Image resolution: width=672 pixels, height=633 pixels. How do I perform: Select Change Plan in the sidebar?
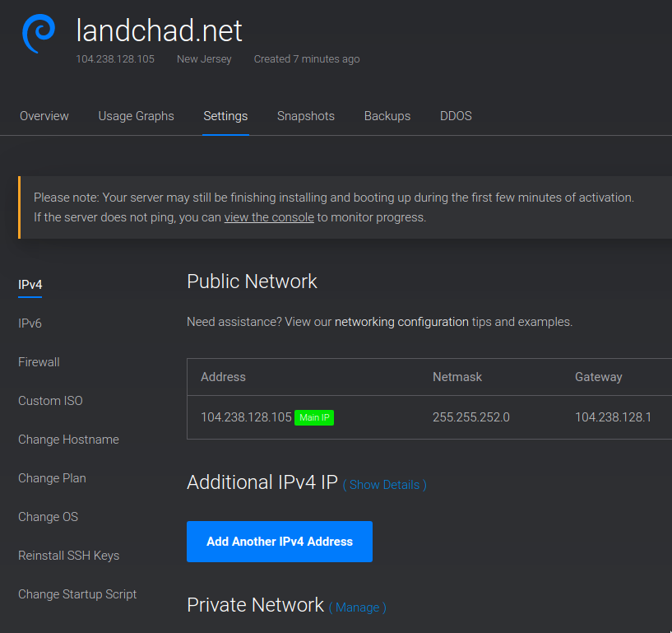click(53, 478)
